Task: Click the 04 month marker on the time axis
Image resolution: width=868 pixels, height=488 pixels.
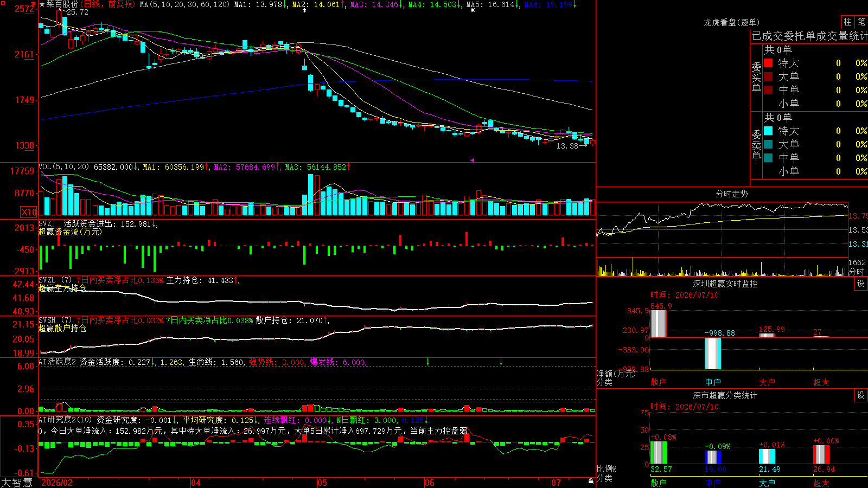Action: (196, 483)
